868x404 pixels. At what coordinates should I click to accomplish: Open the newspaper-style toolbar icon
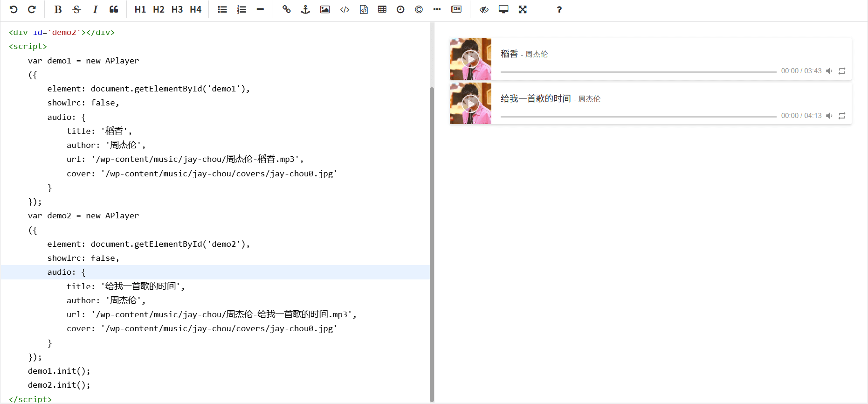456,9
